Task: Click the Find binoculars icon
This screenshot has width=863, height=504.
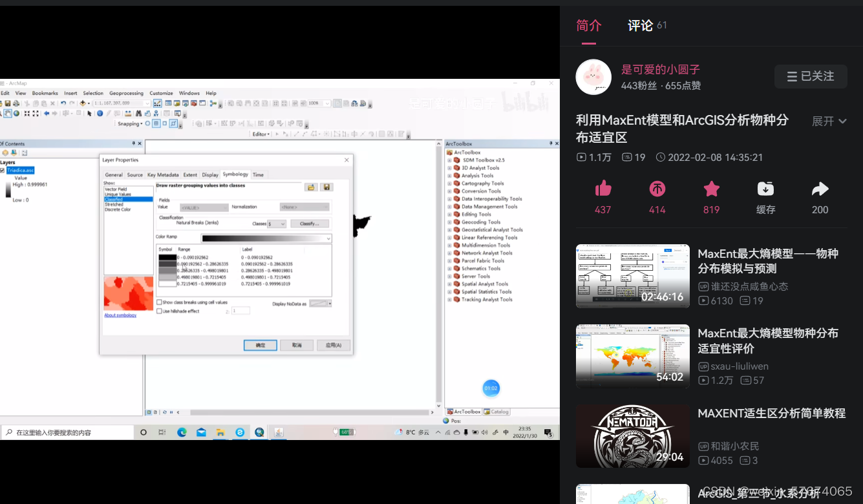Action: [138, 113]
